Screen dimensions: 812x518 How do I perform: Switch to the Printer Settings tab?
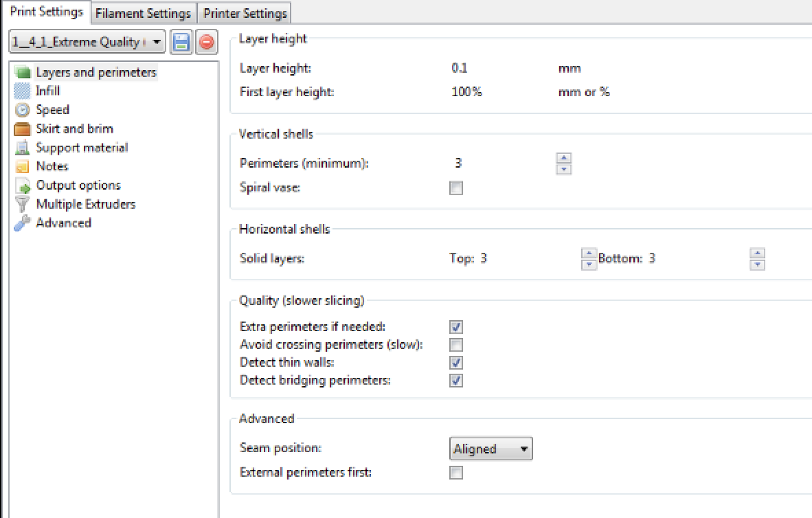click(245, 14)
